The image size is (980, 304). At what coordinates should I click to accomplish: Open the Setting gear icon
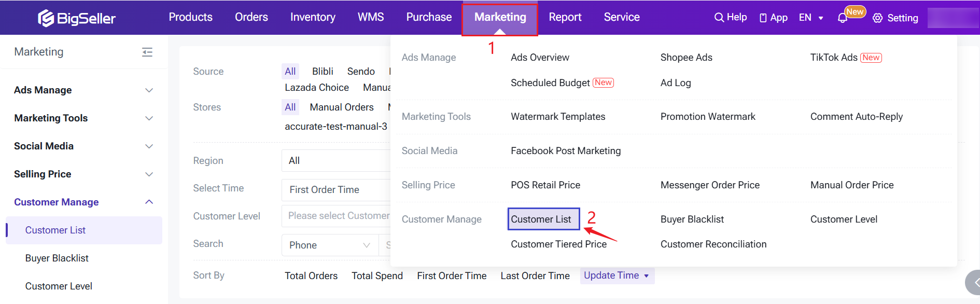point(877,18)
